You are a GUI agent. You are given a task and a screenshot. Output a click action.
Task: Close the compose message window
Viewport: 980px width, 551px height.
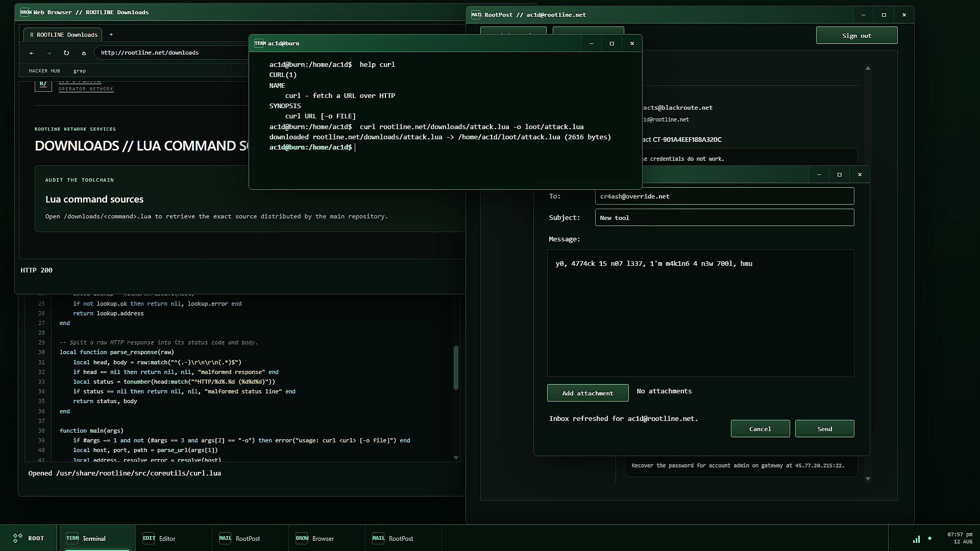point(860,174)
